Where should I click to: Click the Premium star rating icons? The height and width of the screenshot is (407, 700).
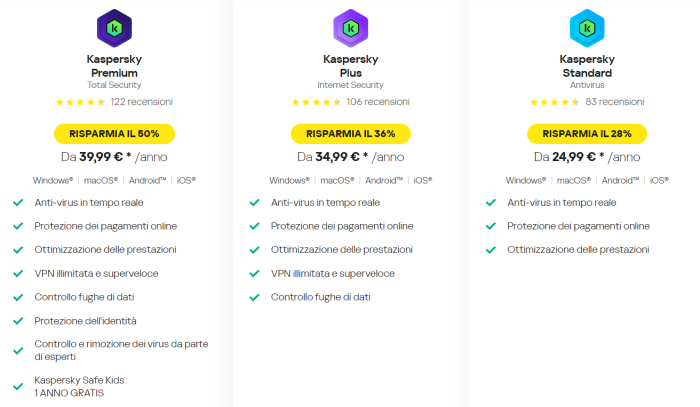point(80,102)
